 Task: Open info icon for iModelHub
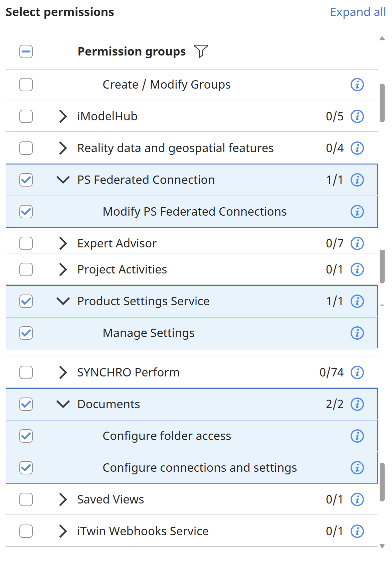357,116
